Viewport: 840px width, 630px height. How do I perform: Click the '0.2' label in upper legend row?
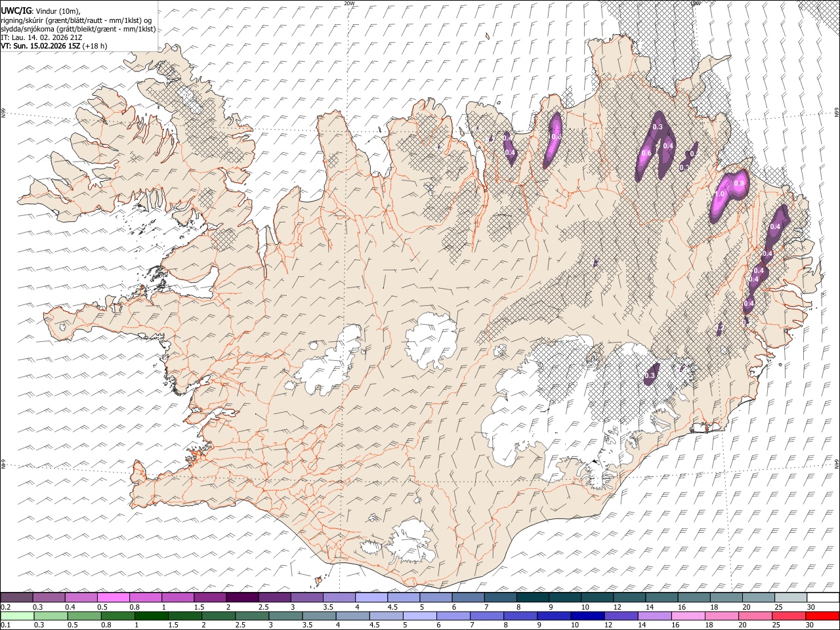point(6,607)
